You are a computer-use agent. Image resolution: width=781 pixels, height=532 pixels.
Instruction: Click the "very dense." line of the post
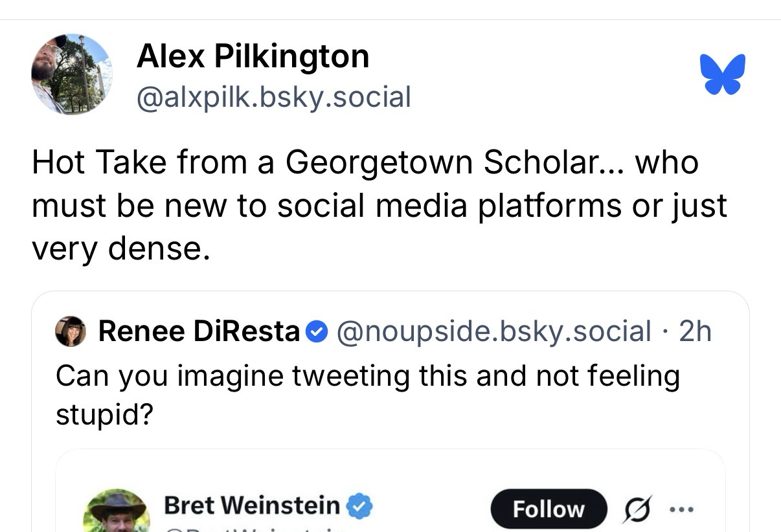(x=120, y=248)
